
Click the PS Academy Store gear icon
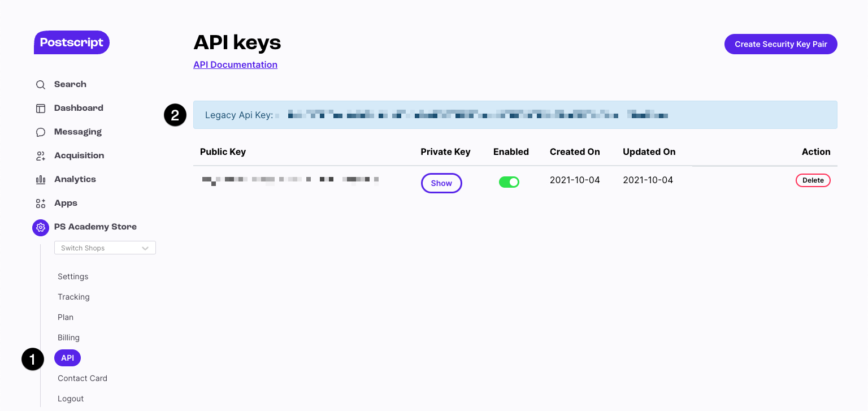(41, 227)
